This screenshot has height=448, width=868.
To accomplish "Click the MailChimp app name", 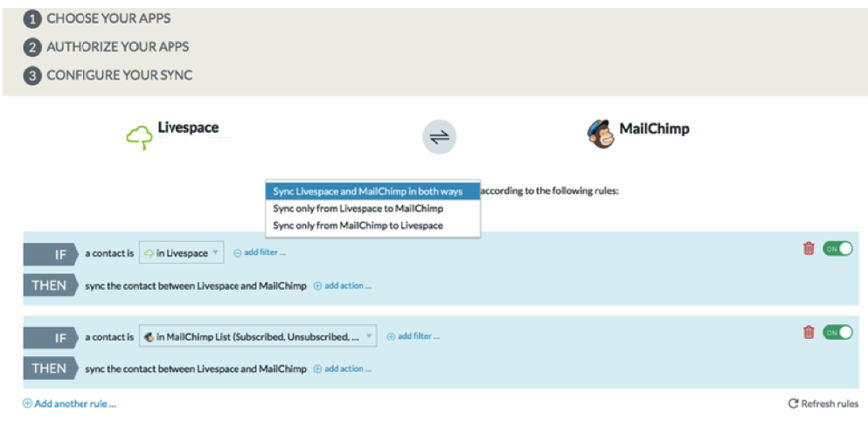I will pyautogui.click(x=654, y=129).
